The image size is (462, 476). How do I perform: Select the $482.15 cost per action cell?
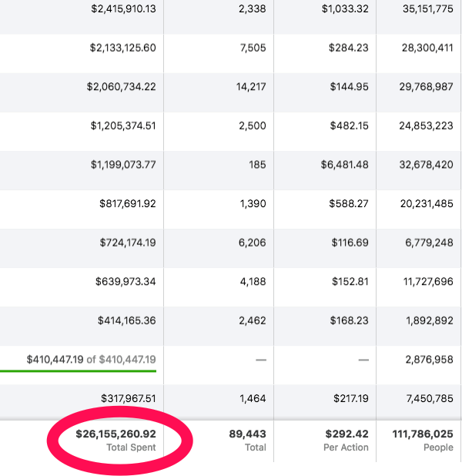(349, 126)
